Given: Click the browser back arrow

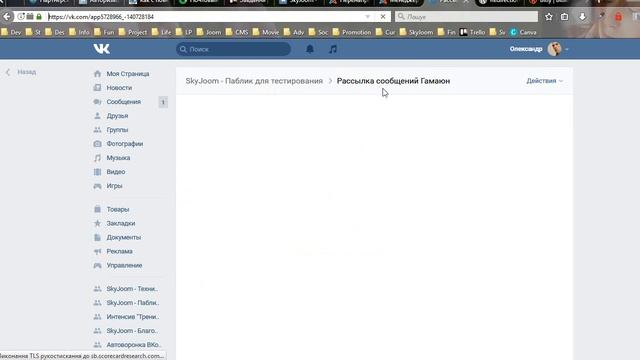Looking at the screenshot, I should coord(7,17).
